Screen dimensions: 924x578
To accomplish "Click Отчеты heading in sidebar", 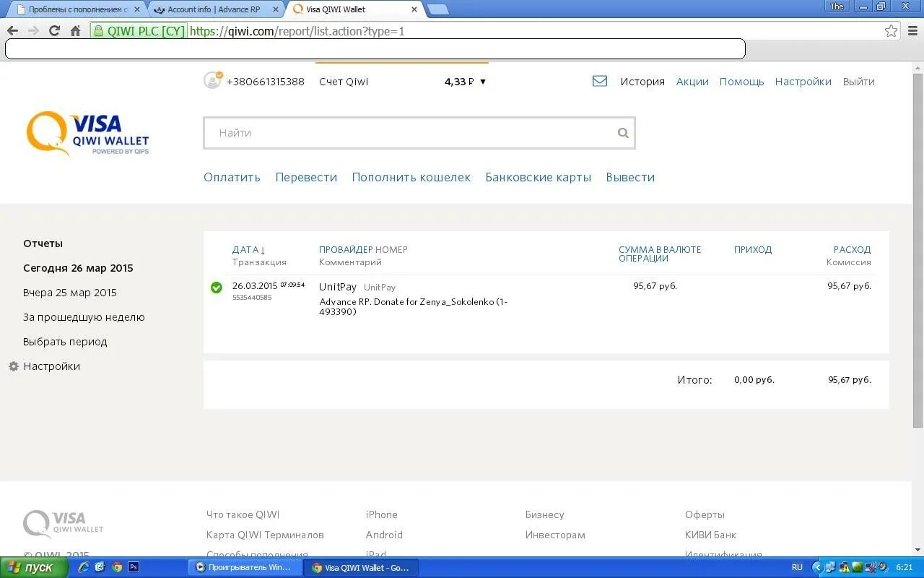I will click(x=43, y=243).
